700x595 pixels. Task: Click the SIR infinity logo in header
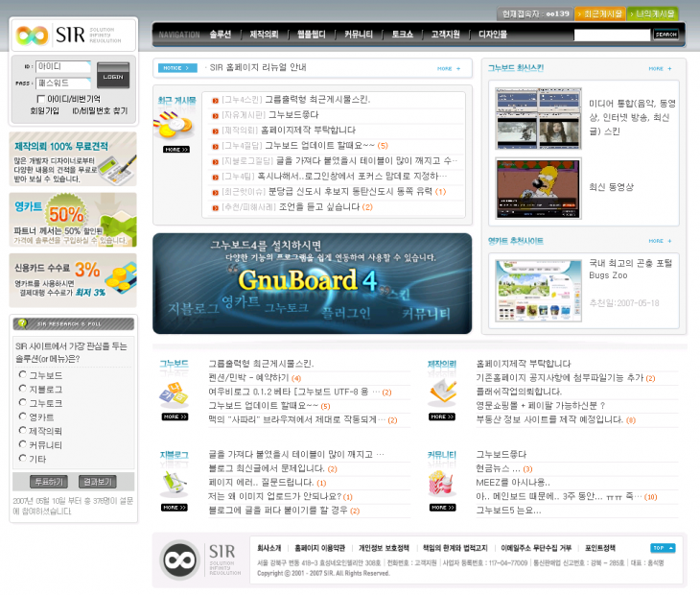[x=33, y=36]
